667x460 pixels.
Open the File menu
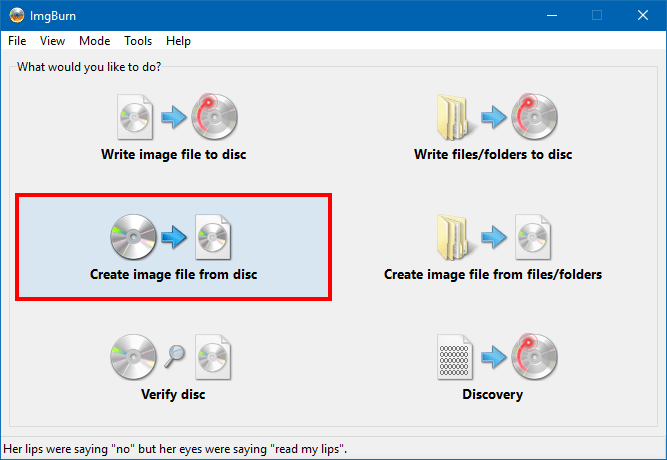[17, 41]
